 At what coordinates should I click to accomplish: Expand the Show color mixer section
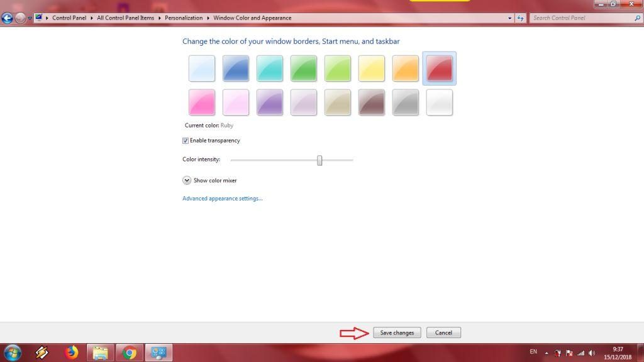click(187, 180)
